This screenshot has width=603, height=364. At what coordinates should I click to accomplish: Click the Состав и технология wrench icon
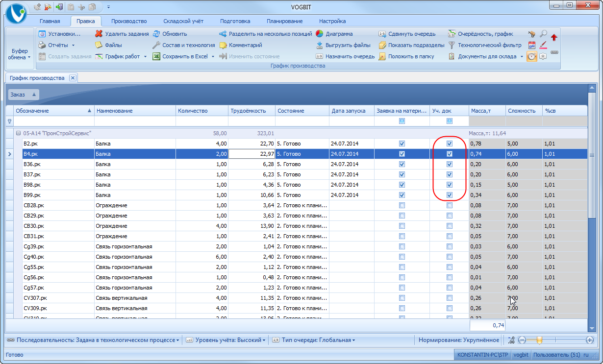coord(156,45)
